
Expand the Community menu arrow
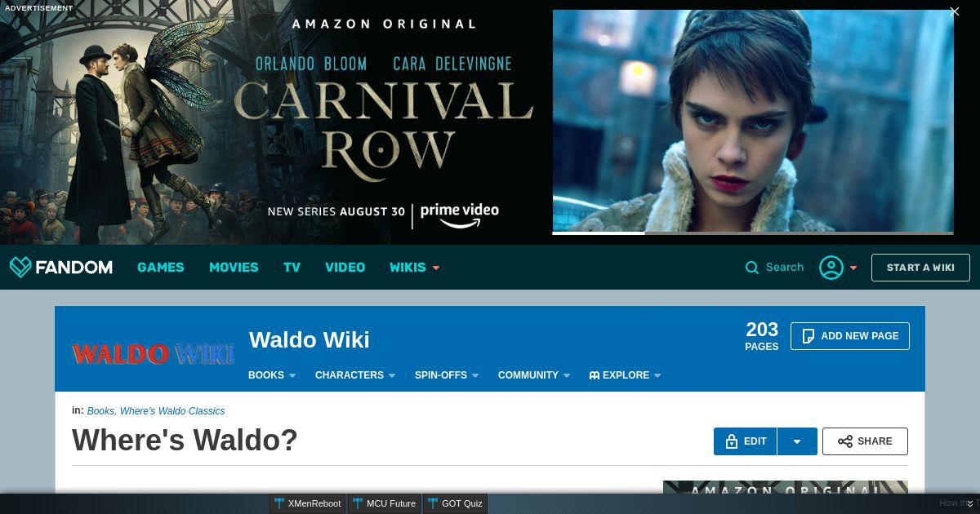[x=567, y=376]
